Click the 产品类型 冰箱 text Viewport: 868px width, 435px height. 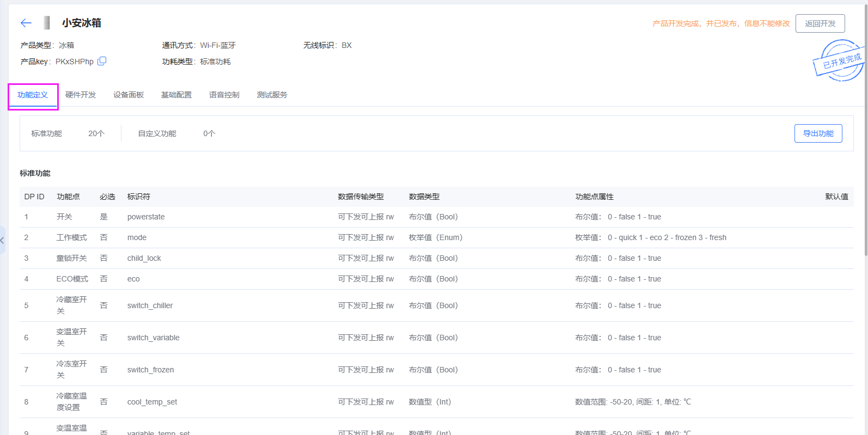[47, 45]
